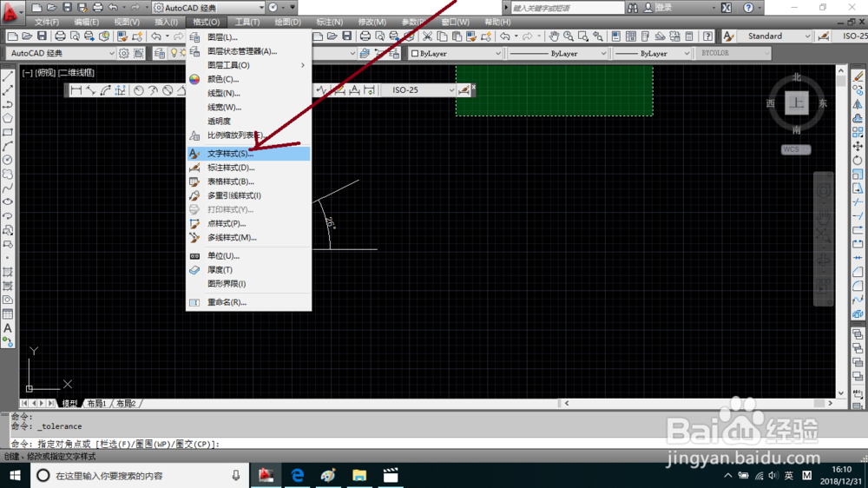Choose 点样式(P)... menu entry
868x488 pixels.
[x=248, y=223]
